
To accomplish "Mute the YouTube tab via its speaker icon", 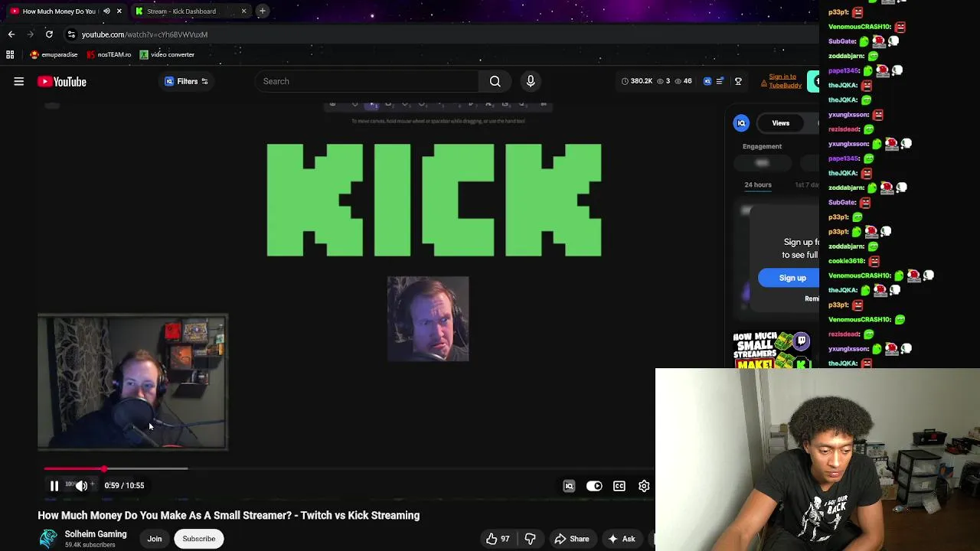I will (106, 11).
